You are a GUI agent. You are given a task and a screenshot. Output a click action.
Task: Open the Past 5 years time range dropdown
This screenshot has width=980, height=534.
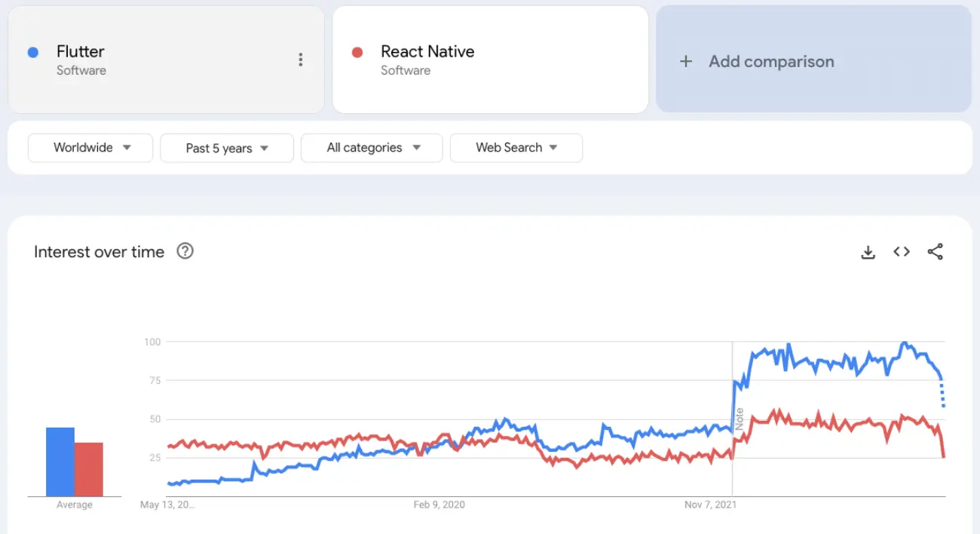point(227,148)
